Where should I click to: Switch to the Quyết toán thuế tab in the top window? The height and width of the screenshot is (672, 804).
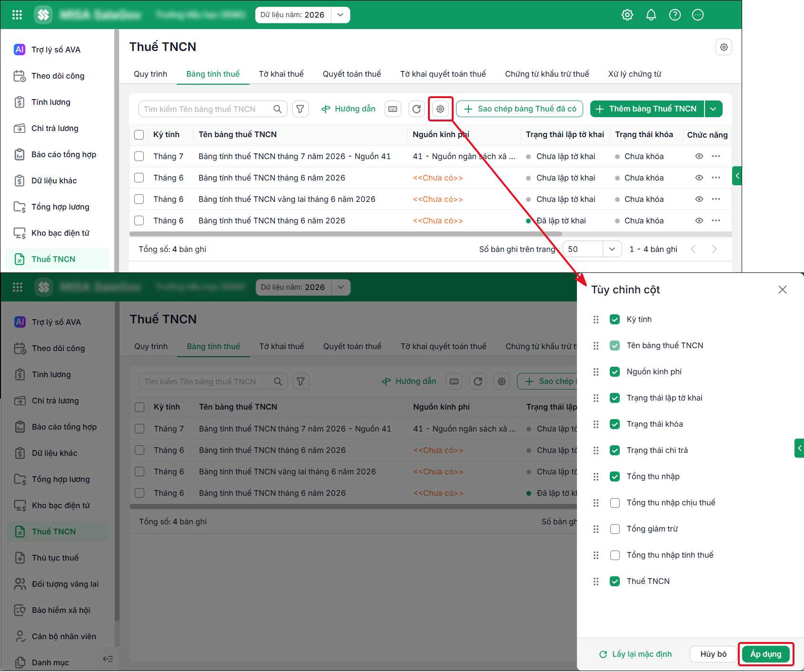pos(352,74)
